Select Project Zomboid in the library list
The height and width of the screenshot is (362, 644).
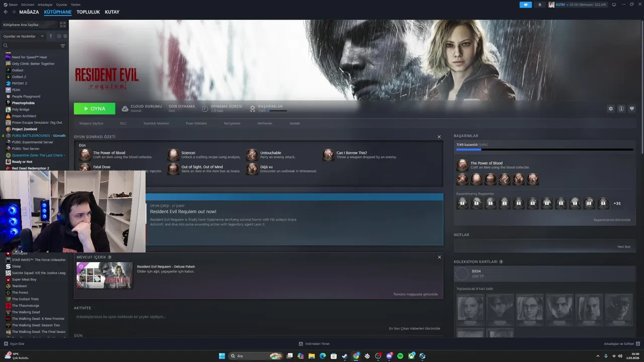24,129
